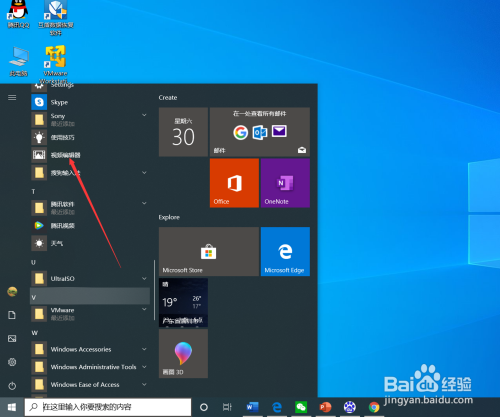
Task: Open Documents from Start sidebar
Action: click(x=12, y=315)
